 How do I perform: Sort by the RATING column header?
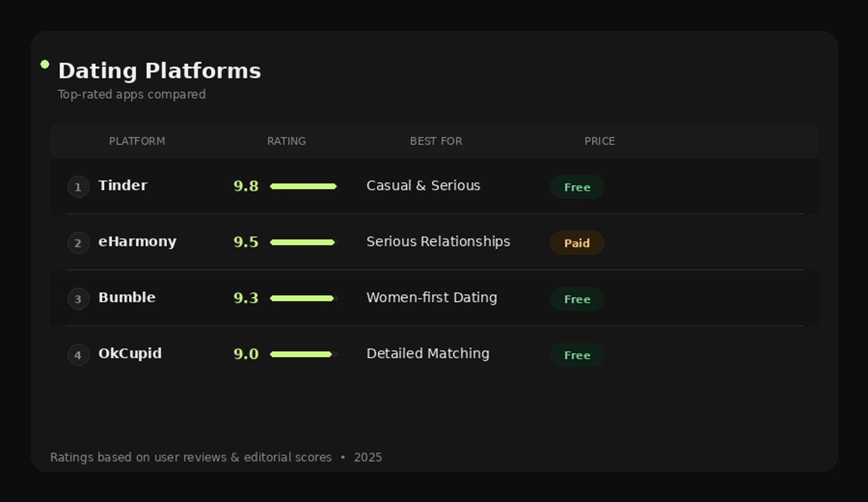tap(286, 141)
